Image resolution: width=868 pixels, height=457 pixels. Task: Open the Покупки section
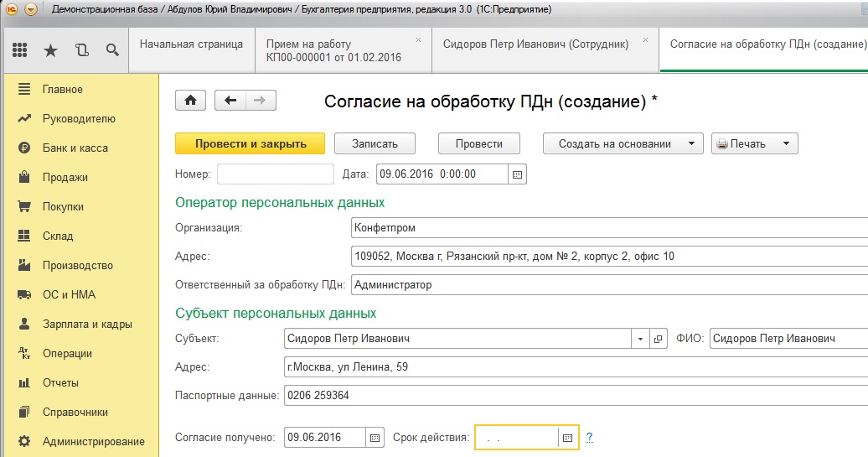(x=81, y=206)
